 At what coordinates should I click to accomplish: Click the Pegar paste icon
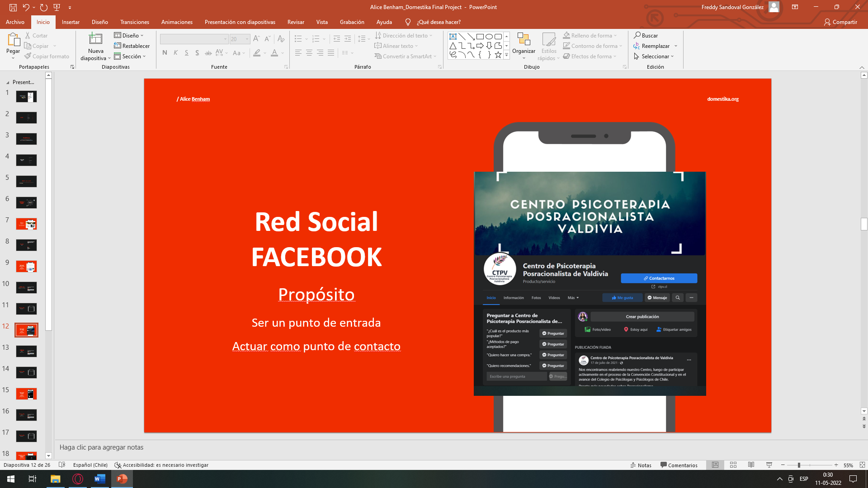tap(13, 40)
